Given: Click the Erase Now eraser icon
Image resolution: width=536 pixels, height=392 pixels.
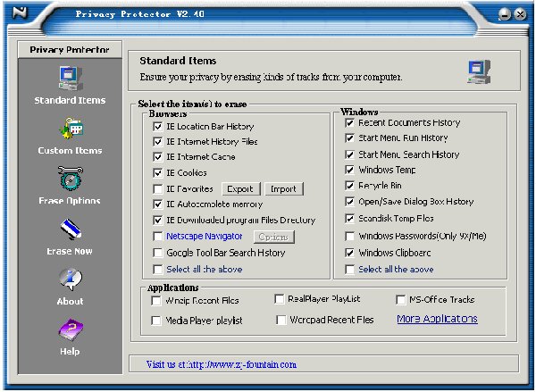Looking at the screenshot, I should tap(71, 229).
